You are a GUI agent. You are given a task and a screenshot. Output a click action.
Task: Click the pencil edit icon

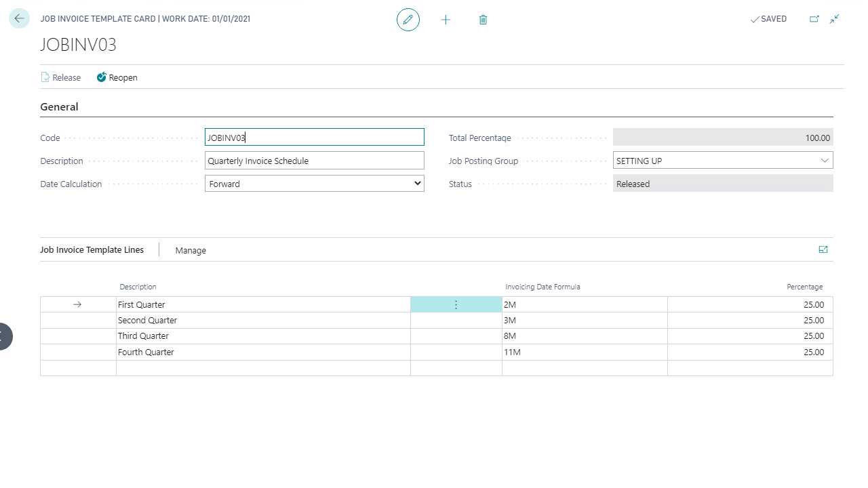pyautogui.click(x=408, y=20)
